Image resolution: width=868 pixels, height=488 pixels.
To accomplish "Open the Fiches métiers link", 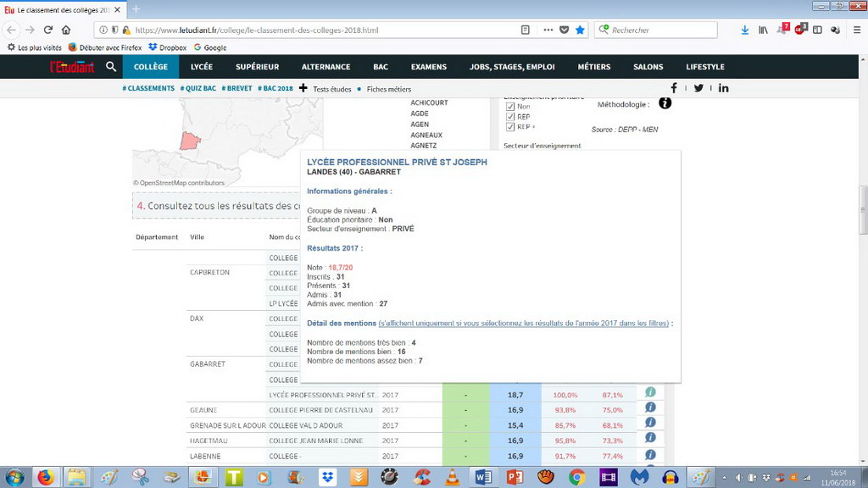I will (x=388, y=89).
